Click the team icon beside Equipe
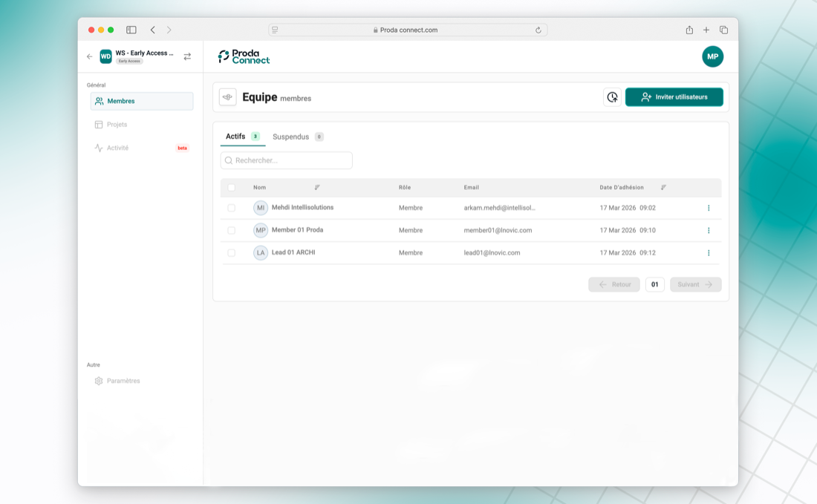Image resolution: width=817 pixels, height=504 pixels. 228,96
